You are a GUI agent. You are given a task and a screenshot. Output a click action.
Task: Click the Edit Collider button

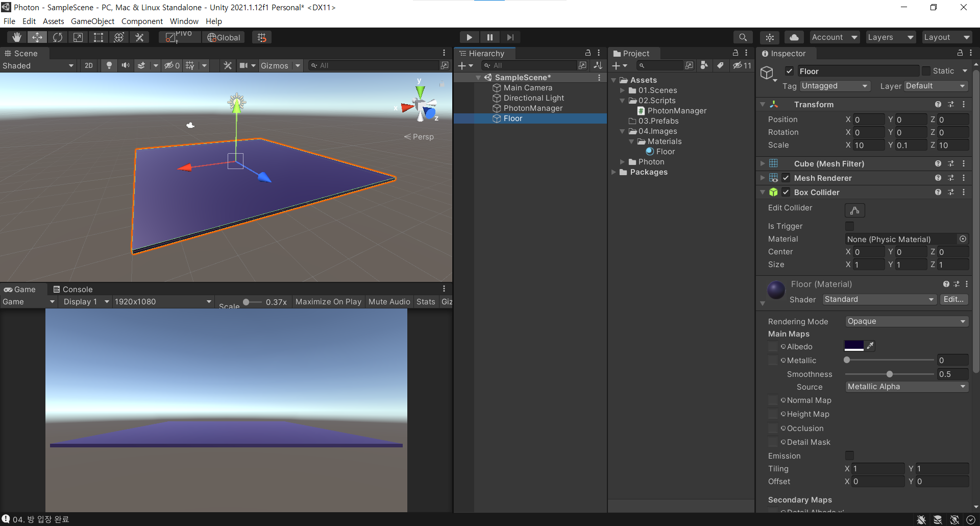coord(855,210)
